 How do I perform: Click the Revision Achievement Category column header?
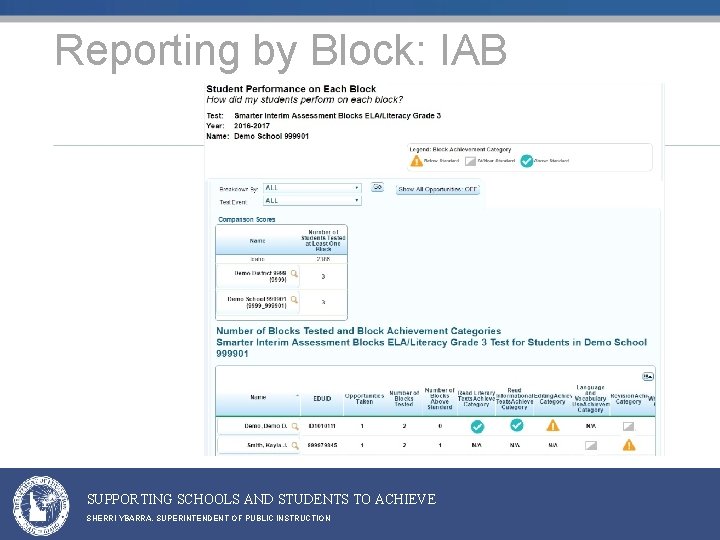(628, 399)
